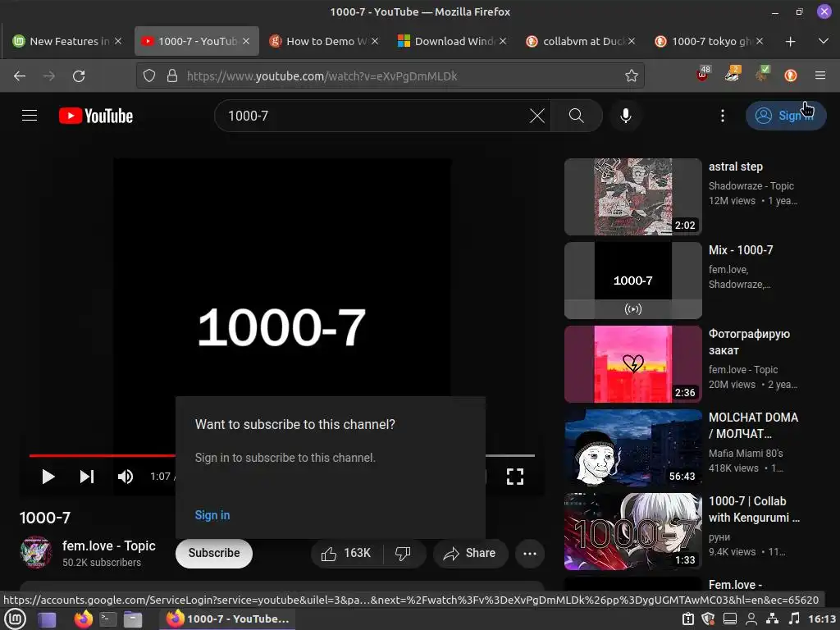Open the tracking protection shield icon

point(149,76)
